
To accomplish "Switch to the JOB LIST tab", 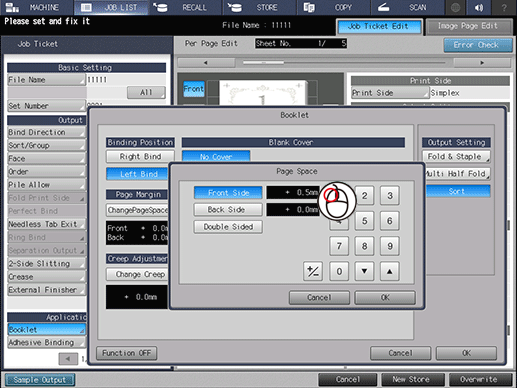I will tap(111, 7).
